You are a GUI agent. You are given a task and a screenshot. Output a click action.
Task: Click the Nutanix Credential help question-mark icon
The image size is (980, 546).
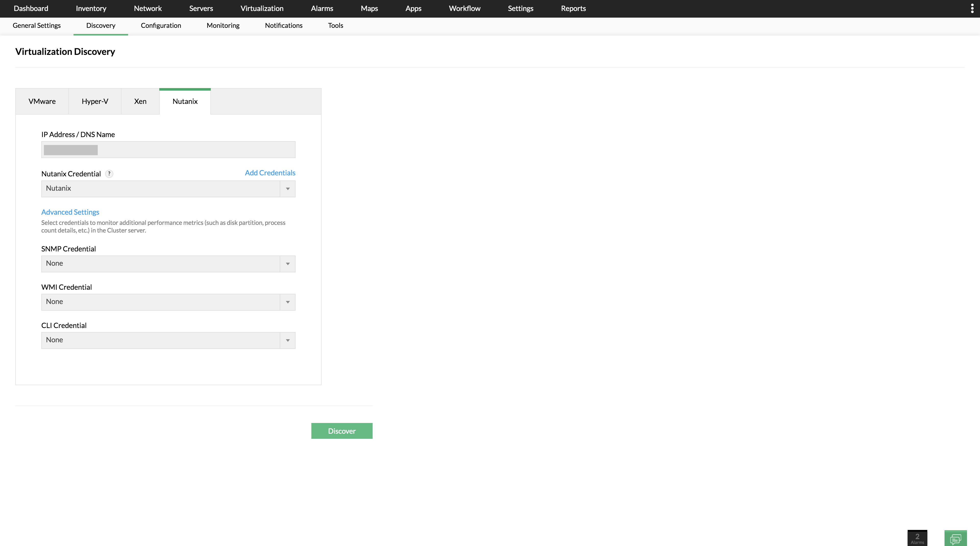109,174
